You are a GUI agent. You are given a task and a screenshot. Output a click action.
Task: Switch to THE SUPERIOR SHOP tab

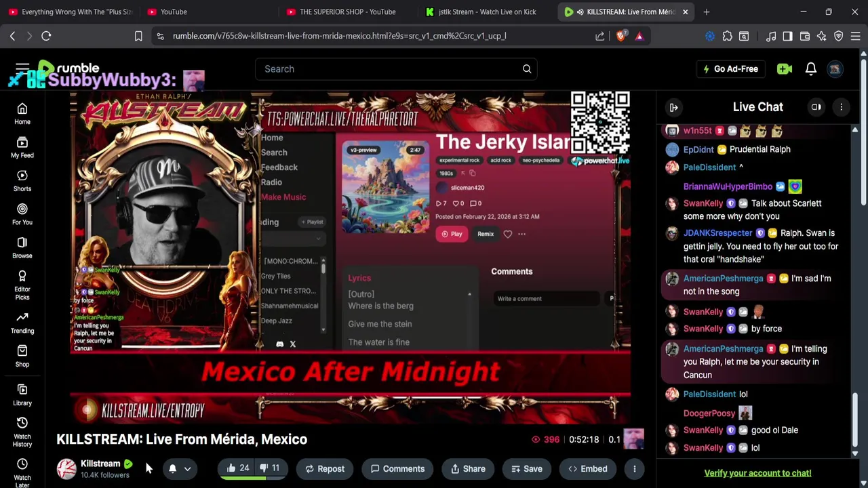coord(346,12)
